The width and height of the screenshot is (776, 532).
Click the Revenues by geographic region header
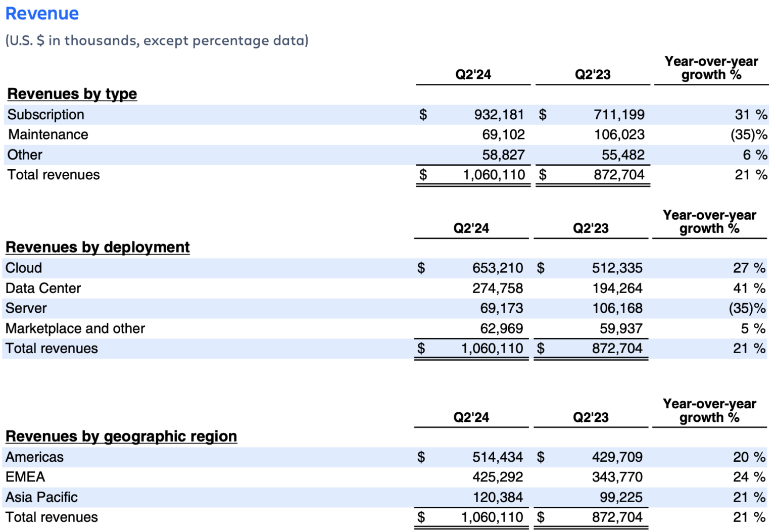pyautogui.click(x=121, y=436)
